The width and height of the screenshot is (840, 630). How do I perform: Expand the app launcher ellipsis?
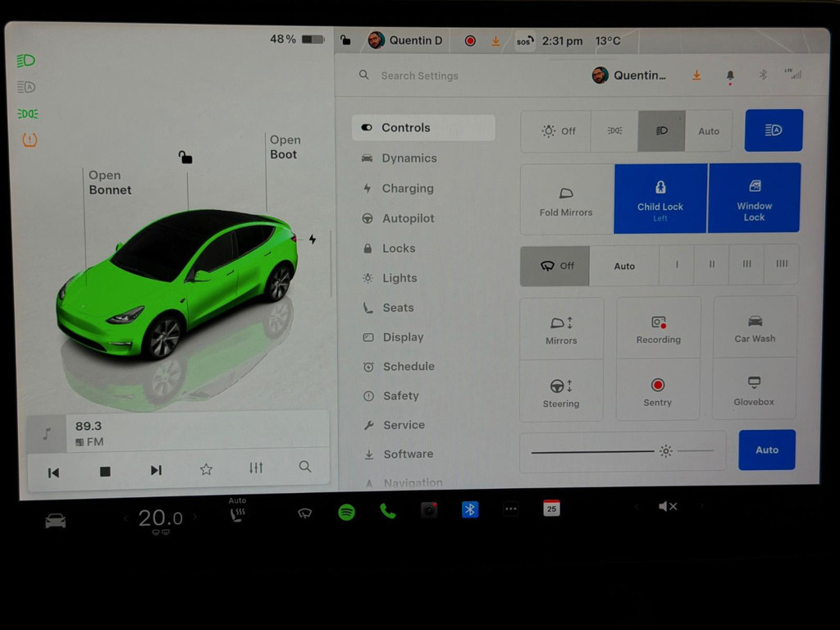pos(510,509)
